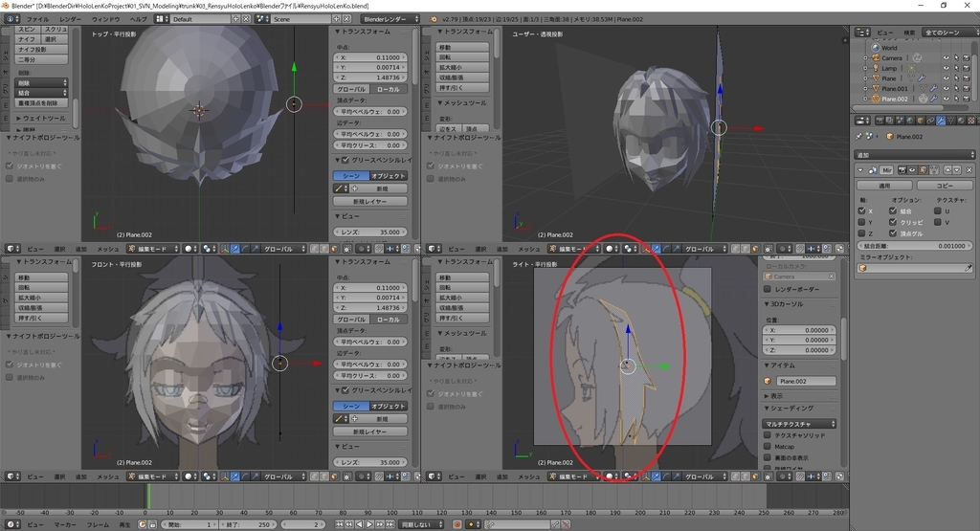Open the ウィンドウ menu
980x531 pixels.
point(105,19)
